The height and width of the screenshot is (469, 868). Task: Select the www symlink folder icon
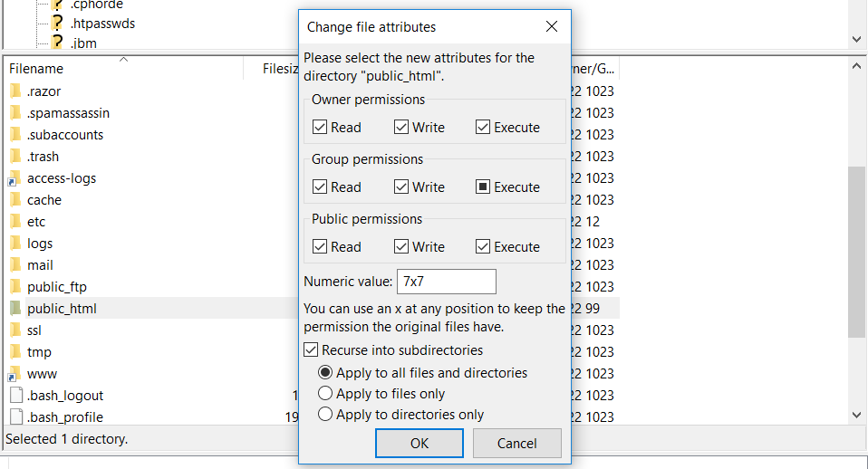pos(15,374)
